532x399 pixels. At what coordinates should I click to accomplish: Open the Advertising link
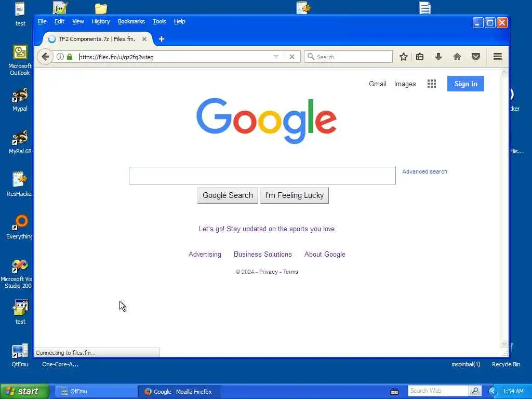point(205,255)
